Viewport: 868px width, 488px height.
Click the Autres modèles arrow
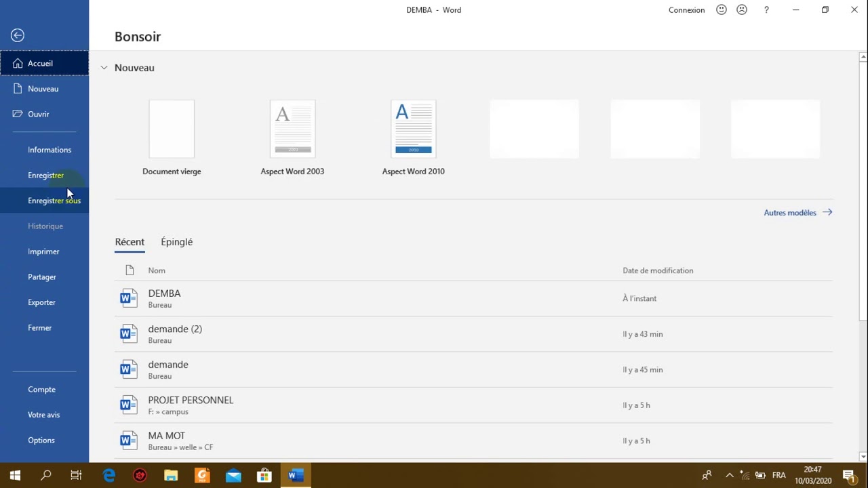(827, 212)
